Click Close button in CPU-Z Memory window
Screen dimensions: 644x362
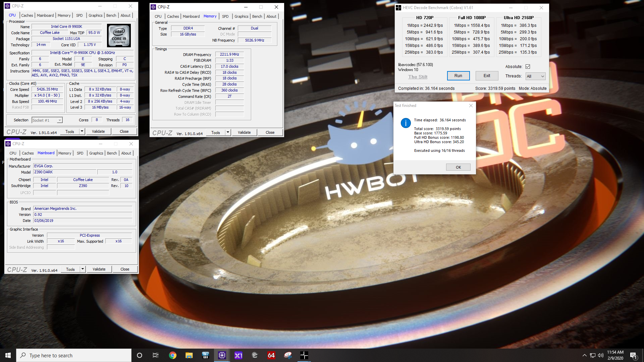(x=270, y=132)
